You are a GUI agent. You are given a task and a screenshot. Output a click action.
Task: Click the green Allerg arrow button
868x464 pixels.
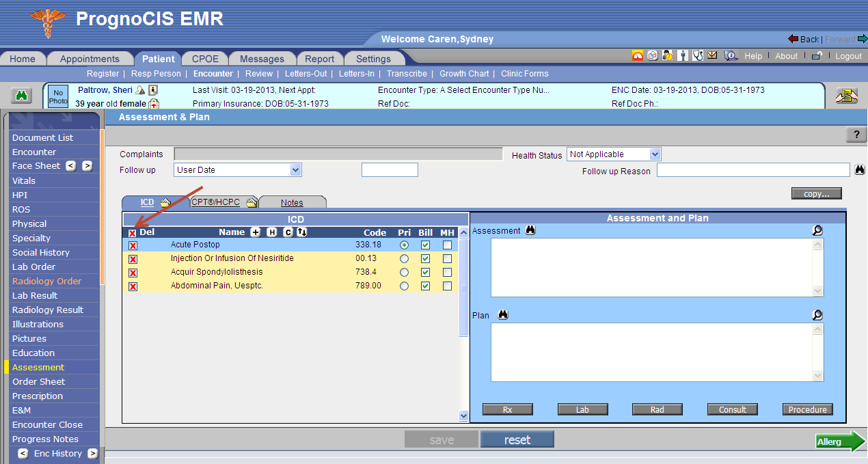(x=841, y=441)
